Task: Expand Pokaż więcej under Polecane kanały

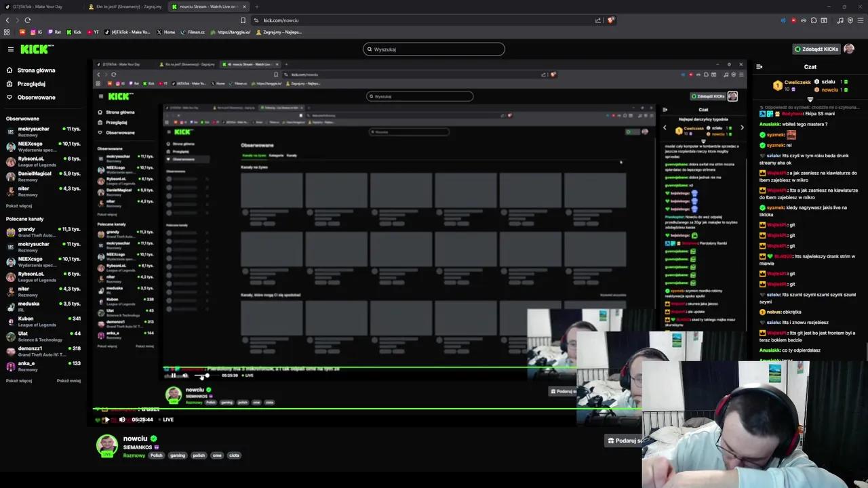Action: [19, 381]
